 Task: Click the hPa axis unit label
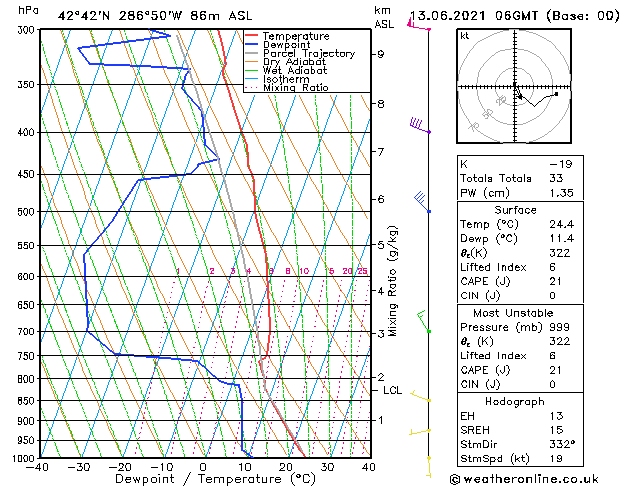pyautogui.click(x=28, y=10)
